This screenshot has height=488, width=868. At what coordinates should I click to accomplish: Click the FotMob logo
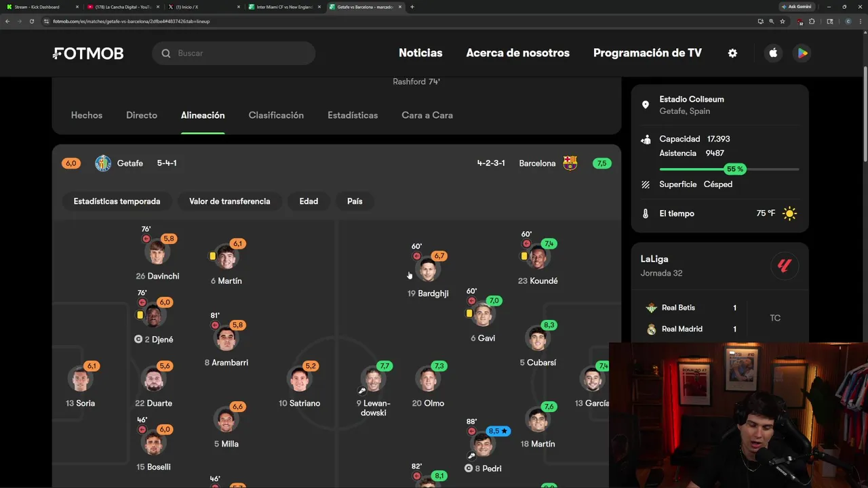(88, 54)
